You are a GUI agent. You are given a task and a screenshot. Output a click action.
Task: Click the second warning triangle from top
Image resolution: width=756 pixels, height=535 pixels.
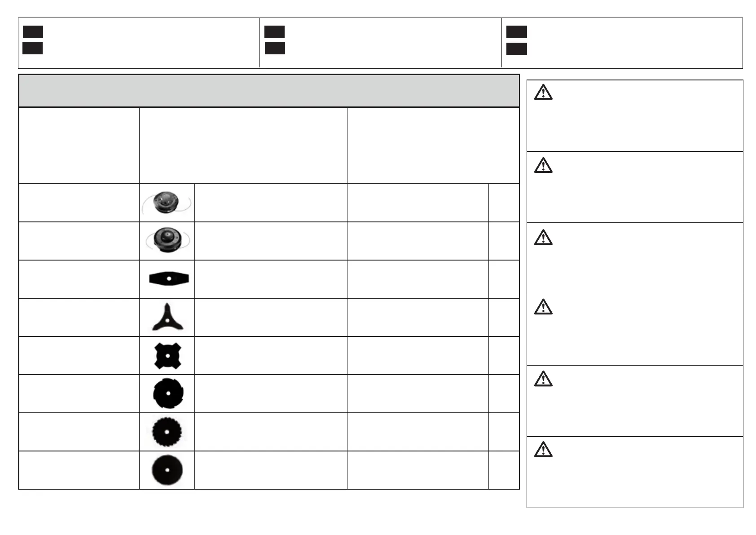543,165
